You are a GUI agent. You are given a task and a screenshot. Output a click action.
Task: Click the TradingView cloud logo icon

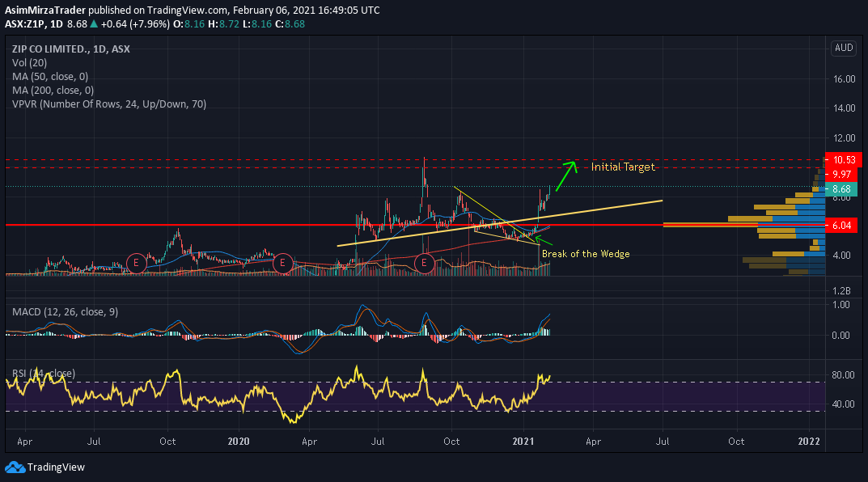click(x=15, y=467)
